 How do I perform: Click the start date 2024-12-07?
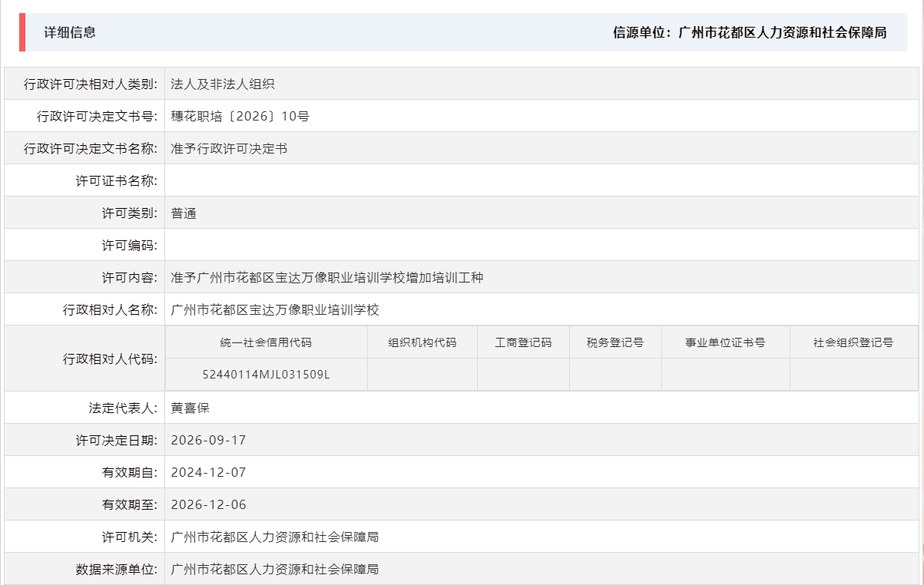tap(208, 473)
